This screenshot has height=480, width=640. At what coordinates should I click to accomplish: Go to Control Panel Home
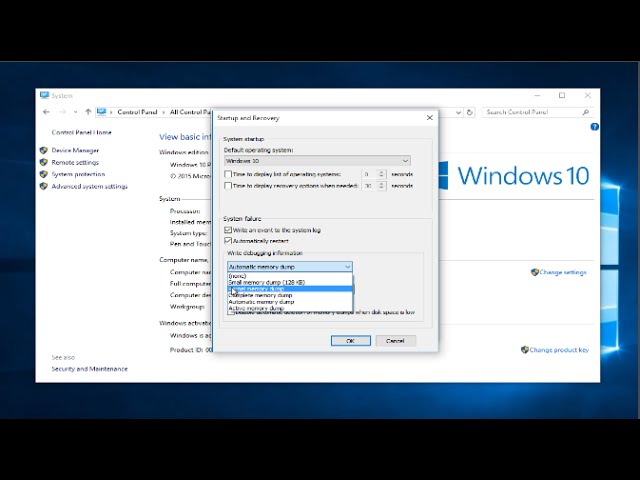tap(81, 132)
